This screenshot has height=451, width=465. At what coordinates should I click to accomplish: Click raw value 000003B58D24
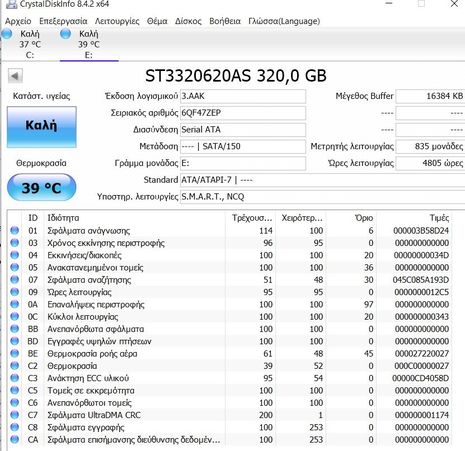click(421, 231)
